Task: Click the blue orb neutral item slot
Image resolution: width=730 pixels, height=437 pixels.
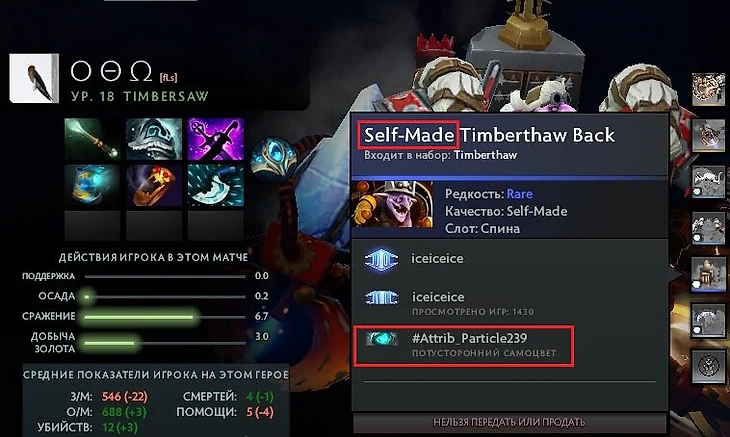Action: [274, 157]
